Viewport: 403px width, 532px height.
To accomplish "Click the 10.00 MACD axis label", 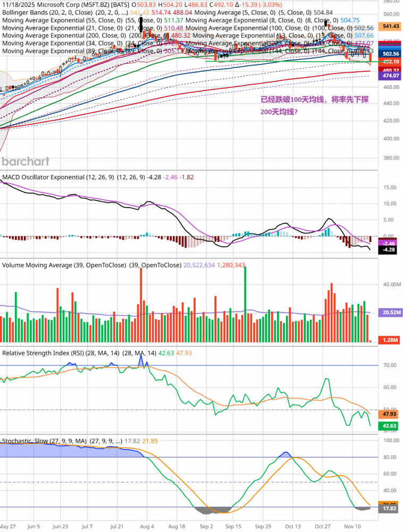I will coord(390,204).
